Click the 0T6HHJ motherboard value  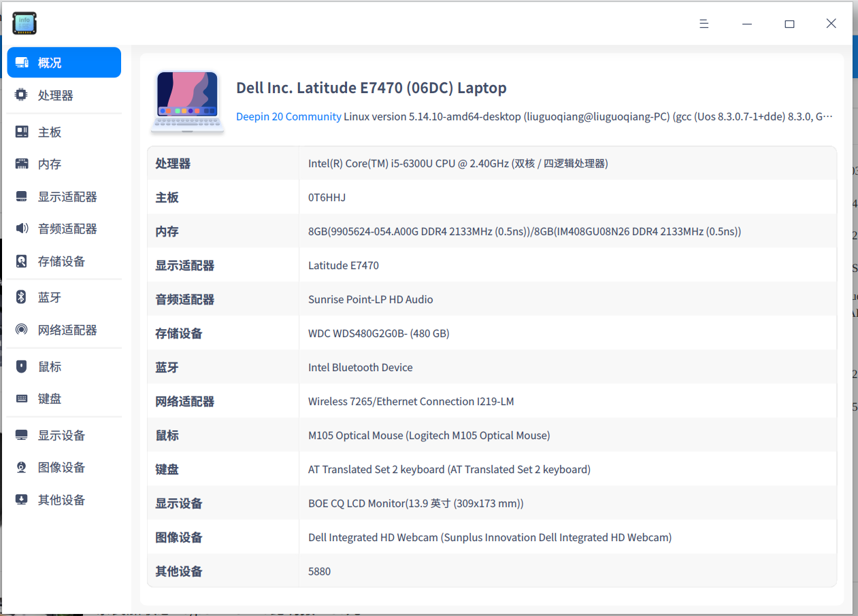(x=327, y=197)
